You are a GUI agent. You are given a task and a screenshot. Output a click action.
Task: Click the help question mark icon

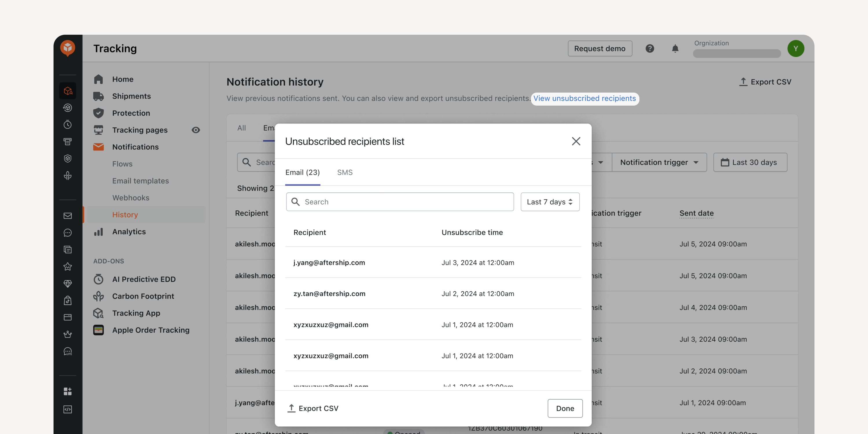[x=650, y=49]
